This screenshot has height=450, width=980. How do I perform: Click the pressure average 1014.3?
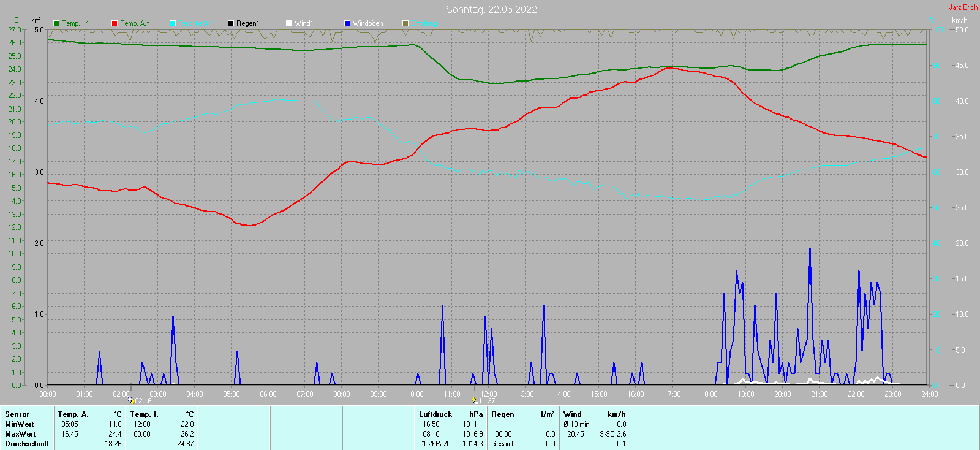(472, 444)
